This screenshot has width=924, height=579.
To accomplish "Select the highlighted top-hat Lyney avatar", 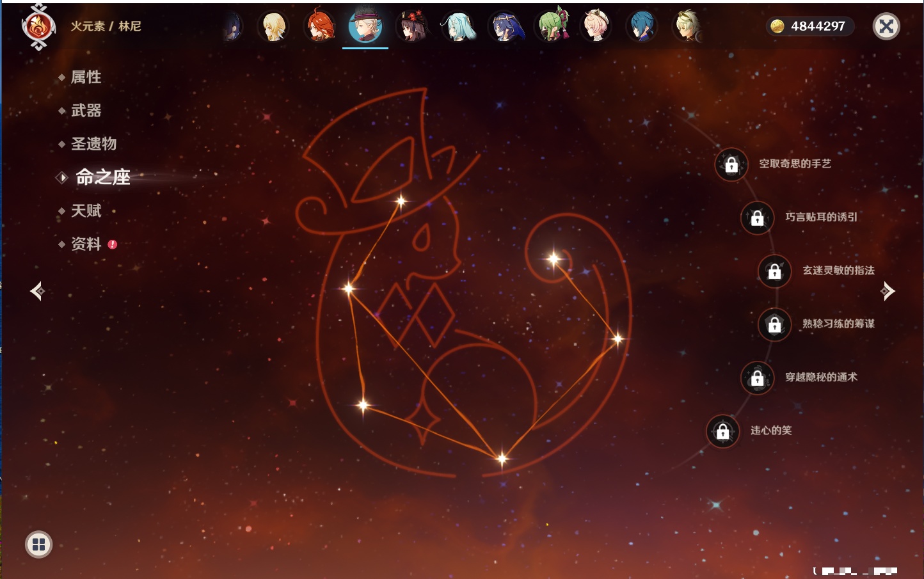I will pyautogui.click(x=365, y=27).
